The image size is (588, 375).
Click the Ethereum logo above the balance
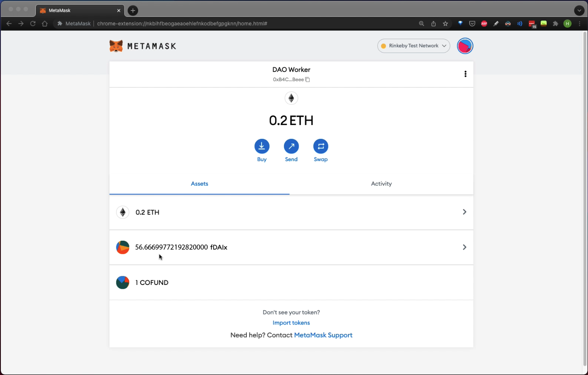(x=291, y=98)
